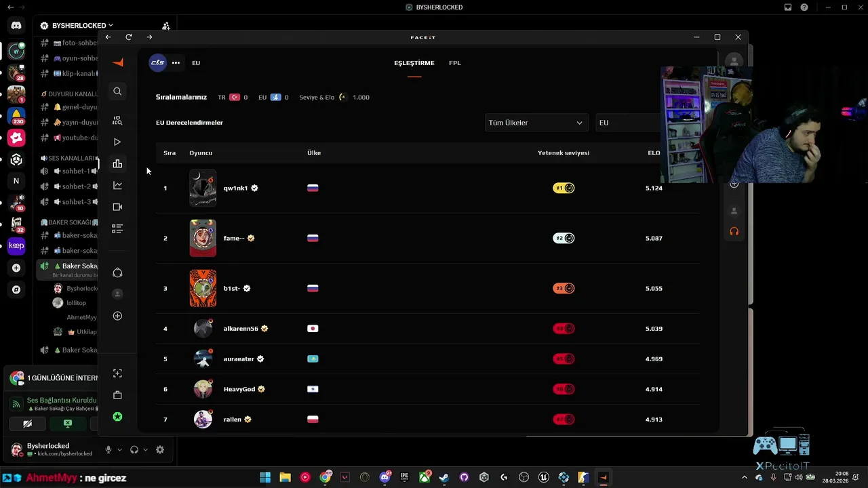This screenshot has width=868, height=488.
Task: Open qw1nk1 player profile
Action: point(236,188)
